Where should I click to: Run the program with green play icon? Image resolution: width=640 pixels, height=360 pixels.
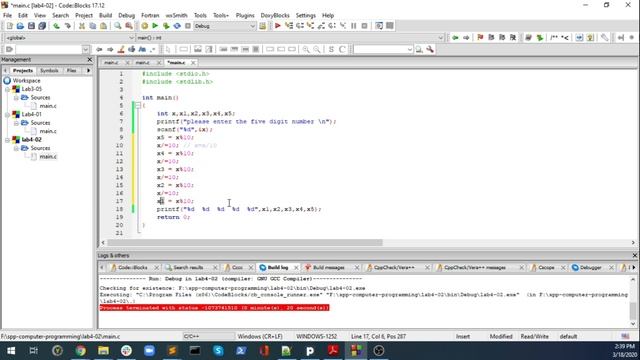(155, 26)
